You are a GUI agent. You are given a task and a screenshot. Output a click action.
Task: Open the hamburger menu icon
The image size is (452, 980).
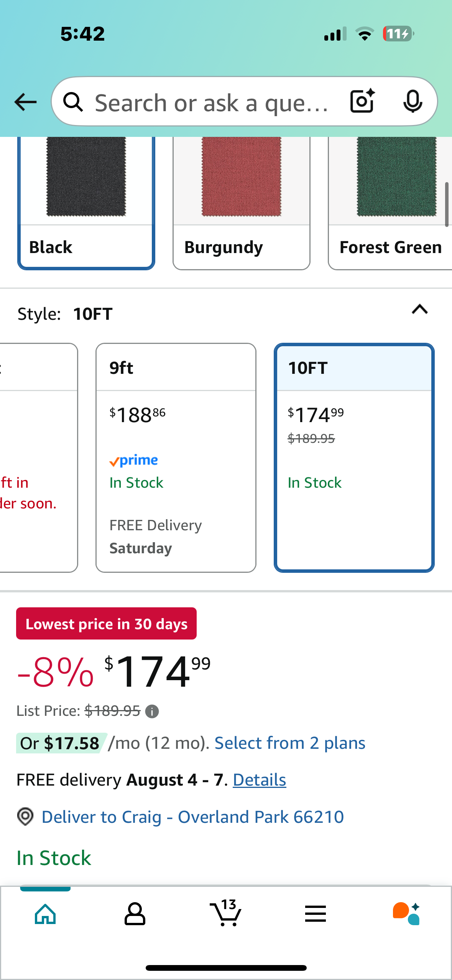click(x=316, y=914)
